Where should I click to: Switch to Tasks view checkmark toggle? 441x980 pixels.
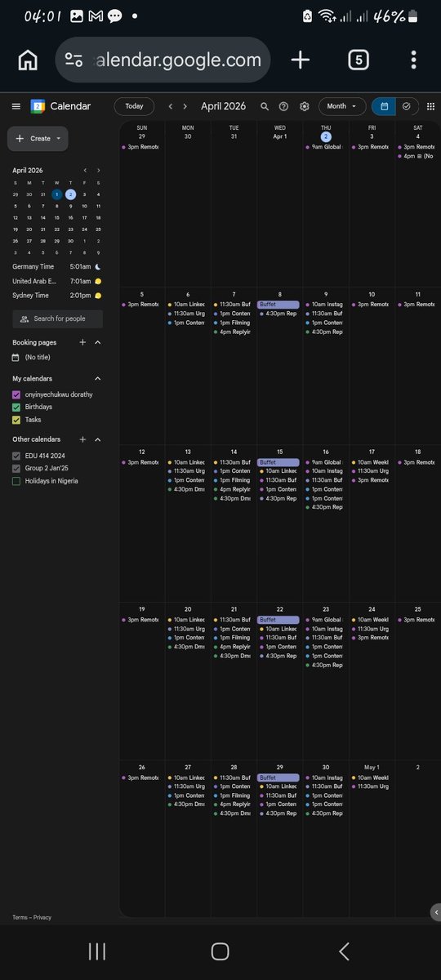[x=407, y=106]
